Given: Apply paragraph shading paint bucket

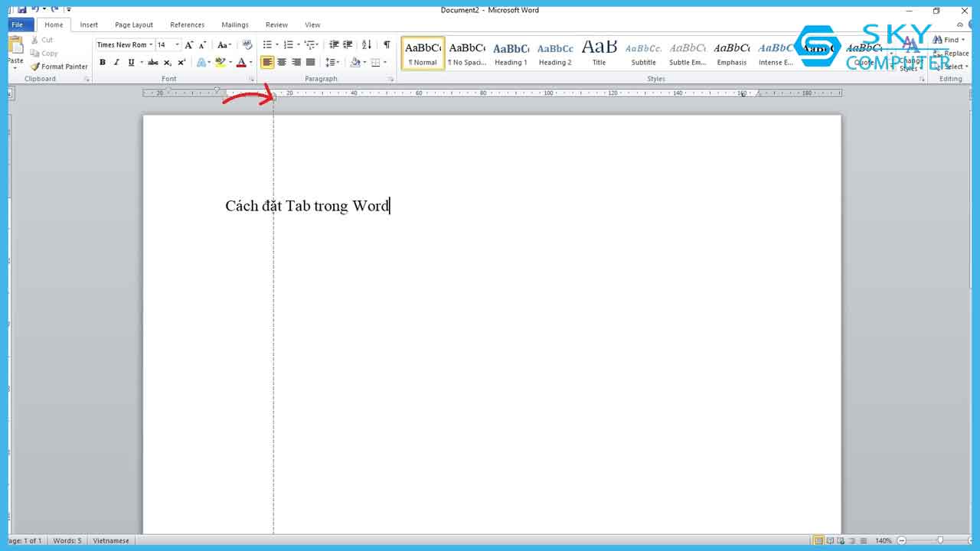Looking at the screenshot, I should point(354,63).
